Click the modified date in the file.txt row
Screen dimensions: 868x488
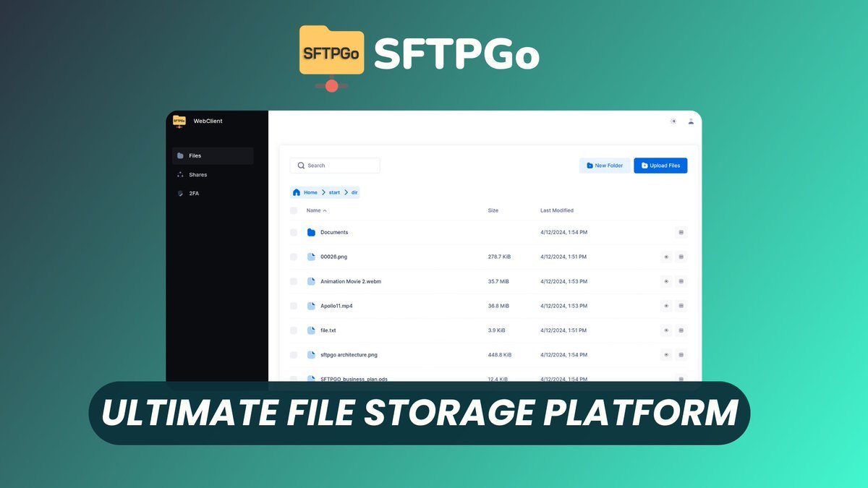[563, 330]
